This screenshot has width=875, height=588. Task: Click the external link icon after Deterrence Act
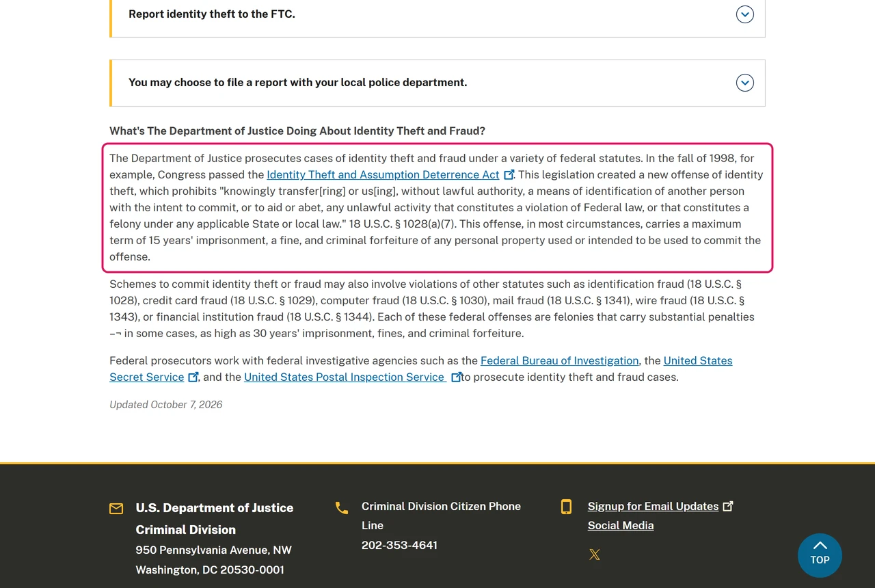click(x=509, y=174)
